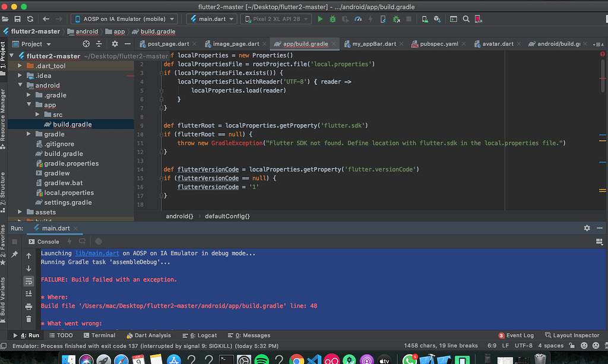Start debugging with the bug icon
608x364 pixels.
pos(332,18)
